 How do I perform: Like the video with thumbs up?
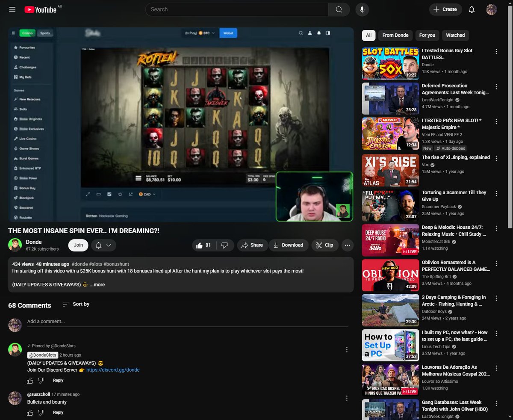[x=203, y=245]
